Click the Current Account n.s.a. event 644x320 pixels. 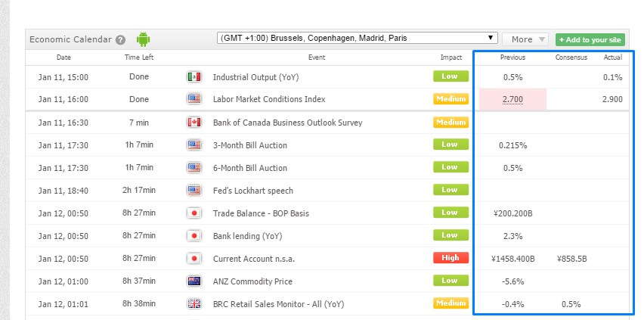[254, 259]
